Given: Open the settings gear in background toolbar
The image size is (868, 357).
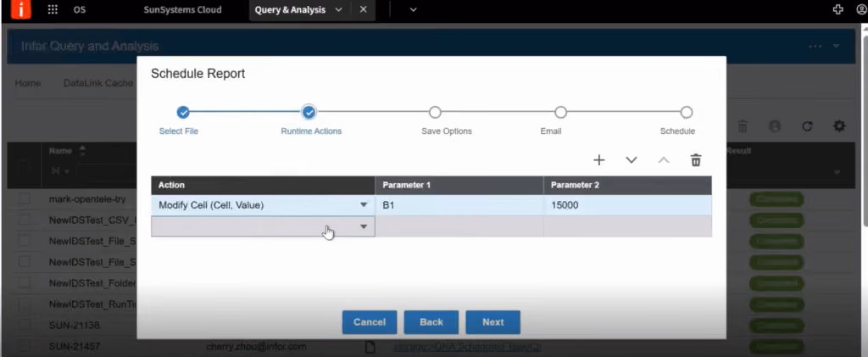Looking at the screenshot, I should [x=839, y=126].
